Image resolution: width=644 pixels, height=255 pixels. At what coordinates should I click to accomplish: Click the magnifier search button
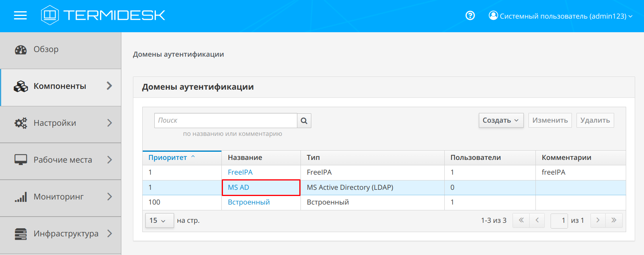click(304, 121)
